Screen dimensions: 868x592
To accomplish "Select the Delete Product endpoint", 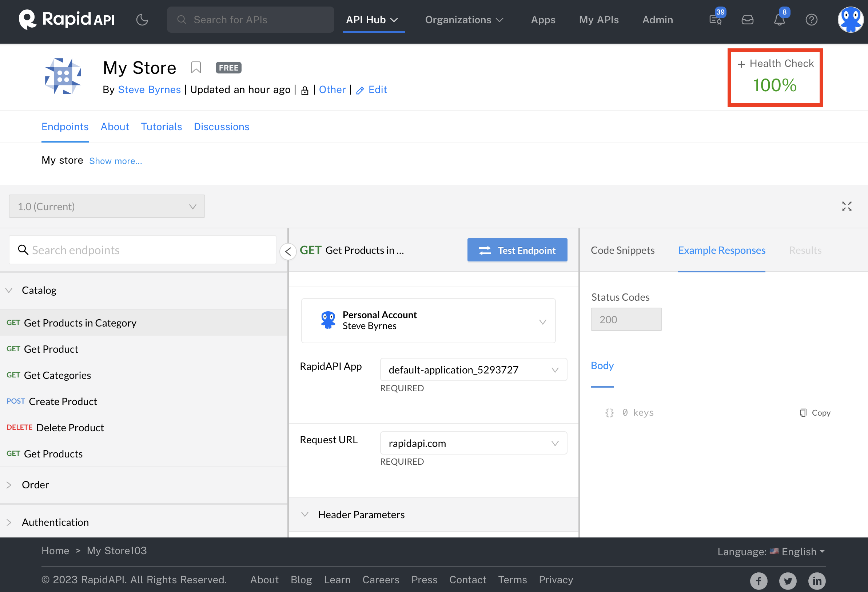I will (144, 427).
